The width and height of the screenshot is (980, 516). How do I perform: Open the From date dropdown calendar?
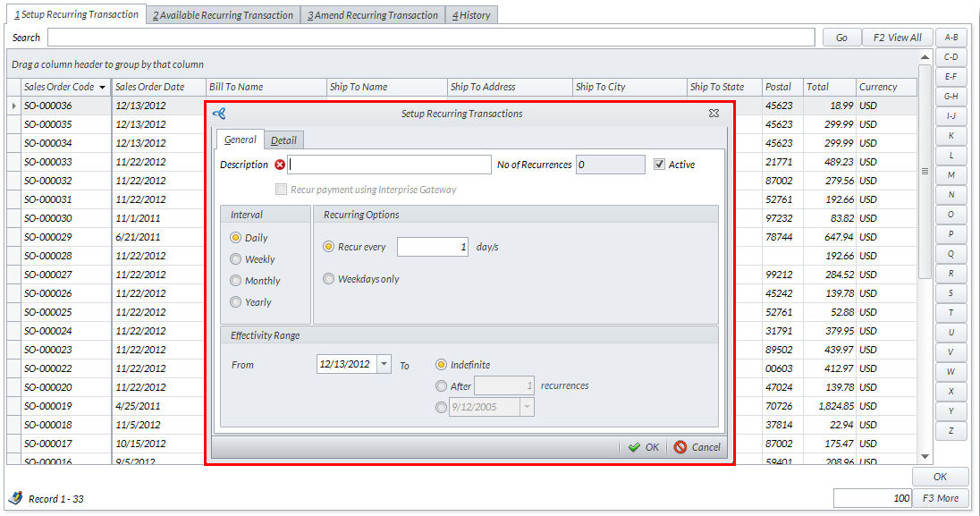pyautogui.click(x=384, y=364)
